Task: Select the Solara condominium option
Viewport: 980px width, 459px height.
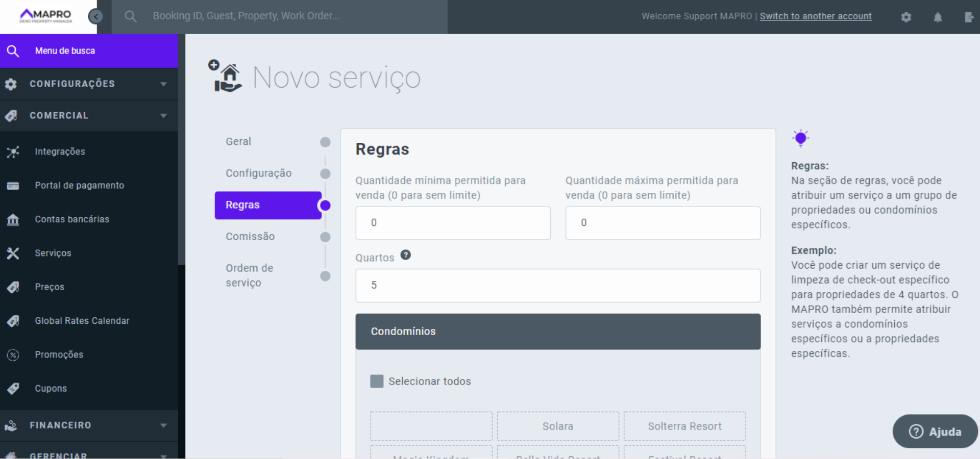Action: coord(557,426)
